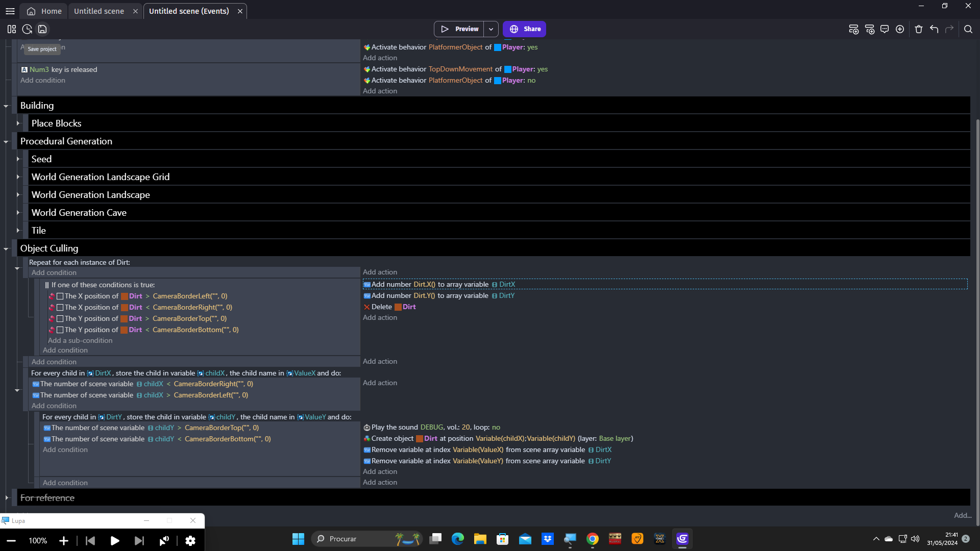Click the Add comment icon
This screenshot has width=980, height=551.
click(x=885, y=29)
